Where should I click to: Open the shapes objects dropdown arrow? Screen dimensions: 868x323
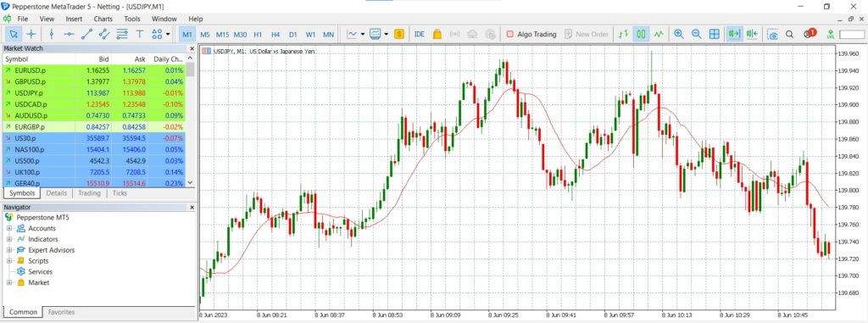[168, 34]
